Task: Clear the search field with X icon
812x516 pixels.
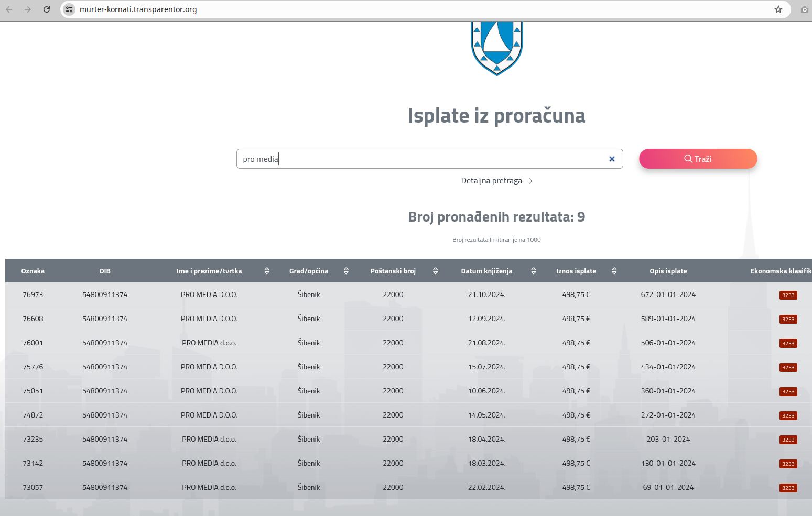Action: 612,159
